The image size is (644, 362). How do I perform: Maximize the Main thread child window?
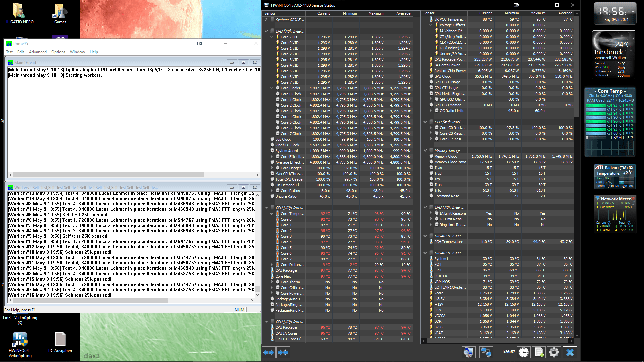click(x=243, y=62)
